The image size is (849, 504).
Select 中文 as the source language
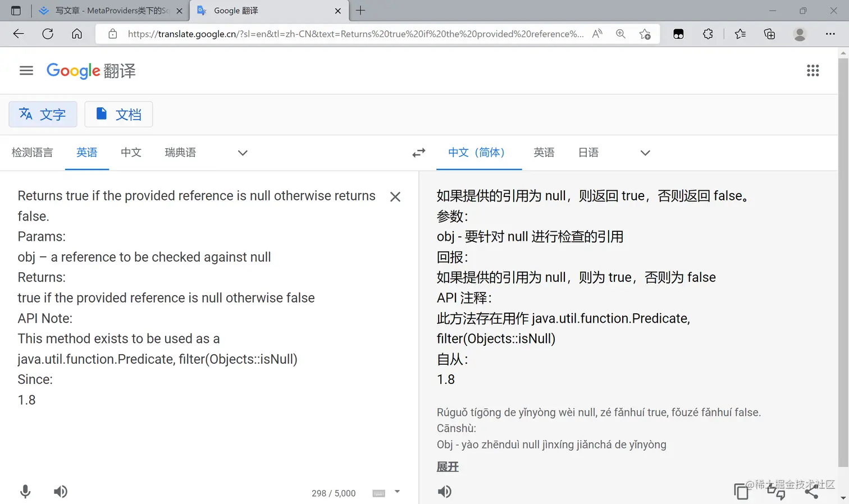pos(131,153)
